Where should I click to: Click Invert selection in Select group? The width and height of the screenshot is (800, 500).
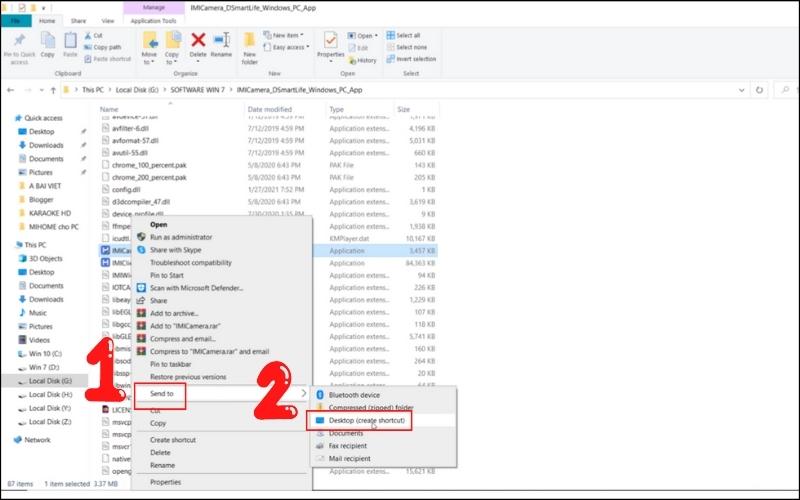411,59
